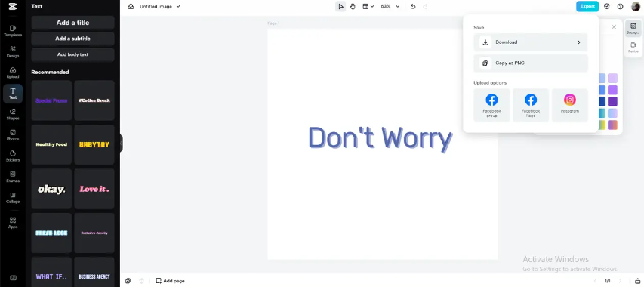Share to Facebook Page

(x=531, y=105)
